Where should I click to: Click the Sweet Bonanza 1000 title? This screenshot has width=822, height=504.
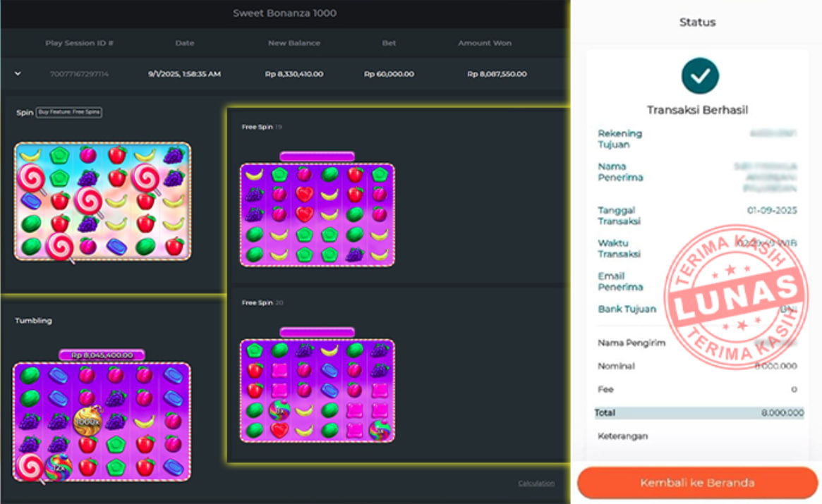point(284,13)
